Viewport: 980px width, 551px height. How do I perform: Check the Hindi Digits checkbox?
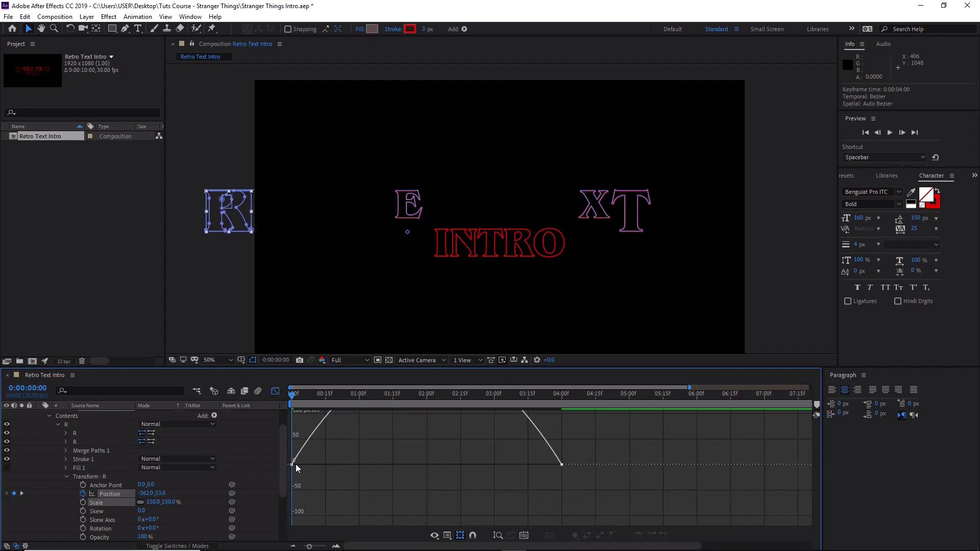pyautogui.click(x=898, y=302)
